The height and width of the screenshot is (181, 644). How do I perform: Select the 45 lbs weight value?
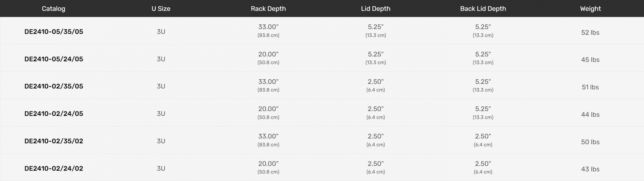coord(590,60)
